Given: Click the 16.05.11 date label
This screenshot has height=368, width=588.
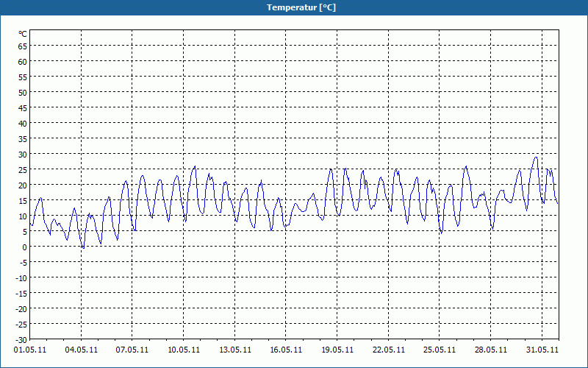Looking at the screenshot, I should pyautogui.click(x=286, y=350).
